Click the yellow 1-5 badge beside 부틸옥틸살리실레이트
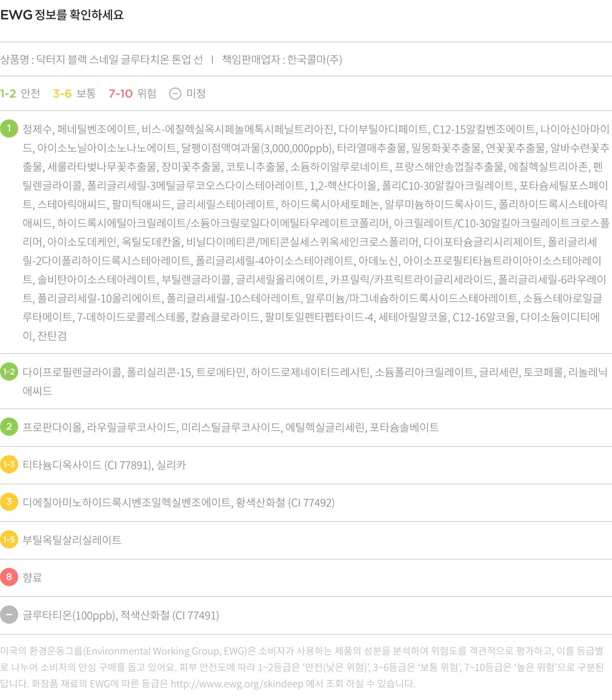612x700 pixels. (x=9, y=539)
